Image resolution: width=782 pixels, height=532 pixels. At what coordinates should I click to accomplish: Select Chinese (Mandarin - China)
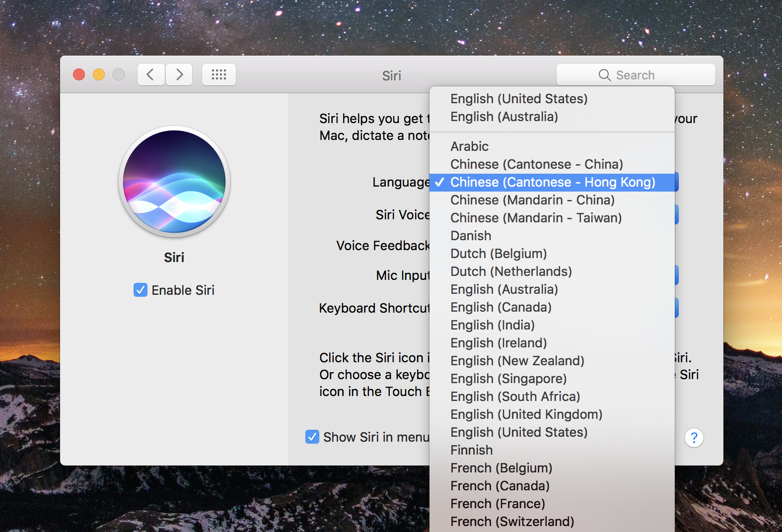click(552, 200)
